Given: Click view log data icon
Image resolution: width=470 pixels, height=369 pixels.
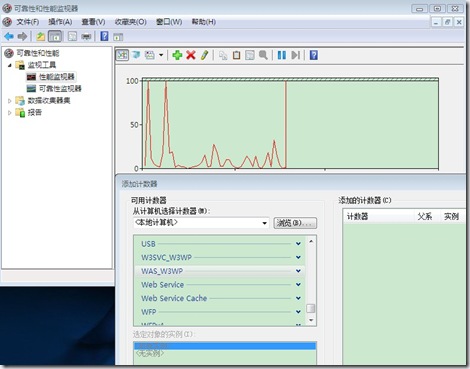Looking at the screenshot, I should [136, 55].
